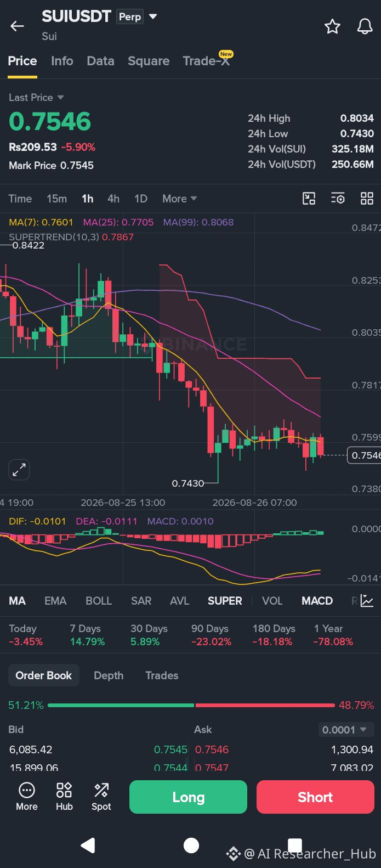Open the More menu icon
The height and width of the screenshot is (868, 381).
pyautogui.click(x=27, y=797)
